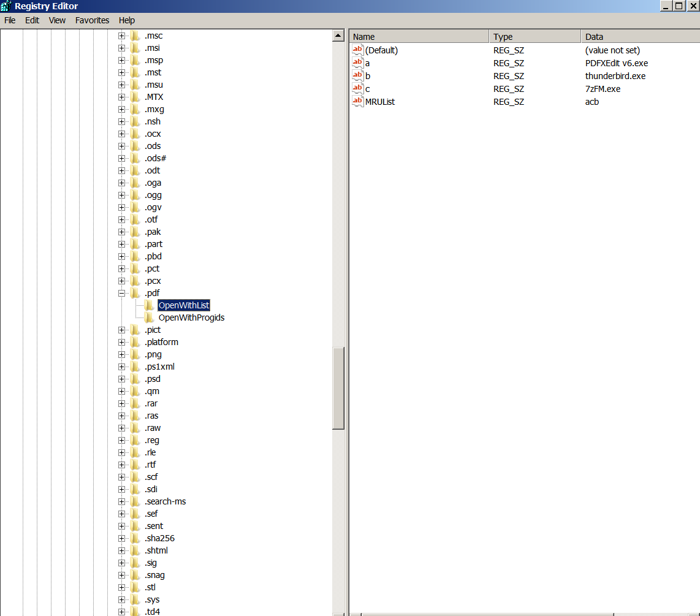Expand the .search-ms key
Image resolution: width=700 pixels, height=616 pixels.
(x=121, y=501)
